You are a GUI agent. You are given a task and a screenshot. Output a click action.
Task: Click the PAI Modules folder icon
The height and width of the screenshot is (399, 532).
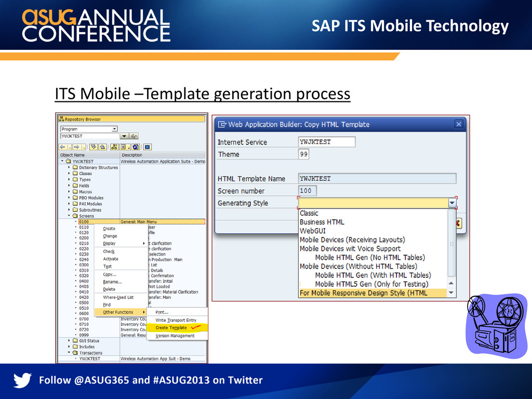(x=75, y=204)
